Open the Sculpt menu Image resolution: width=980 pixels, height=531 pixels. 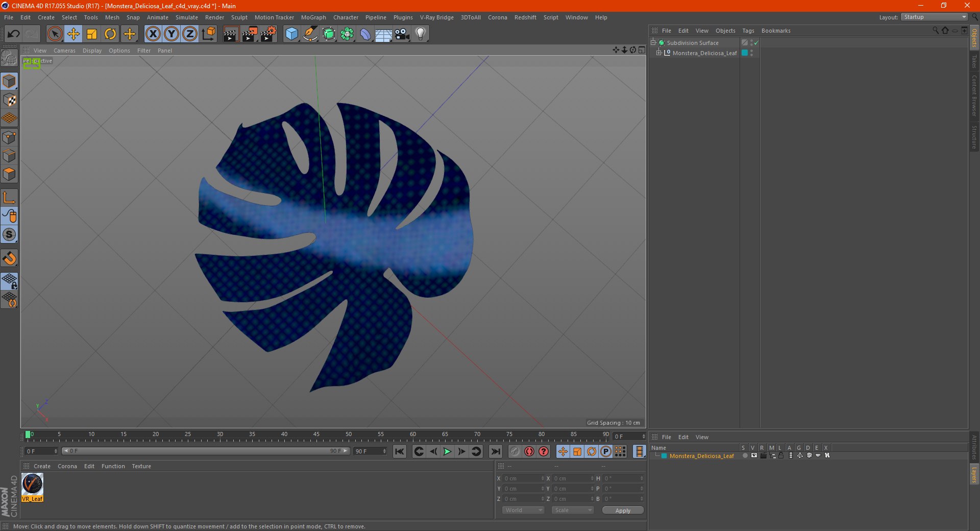point(239,17)
